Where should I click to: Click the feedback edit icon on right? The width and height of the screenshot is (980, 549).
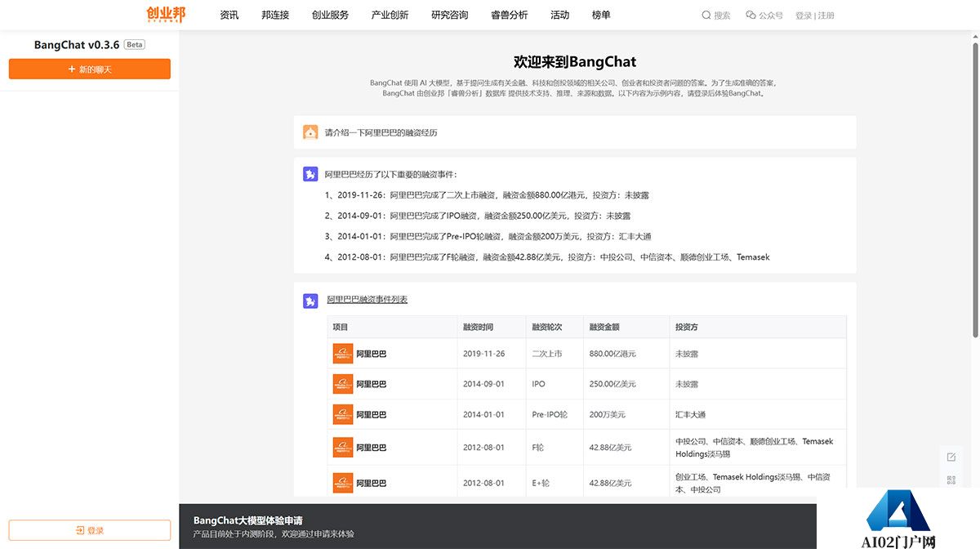[951, 457]
